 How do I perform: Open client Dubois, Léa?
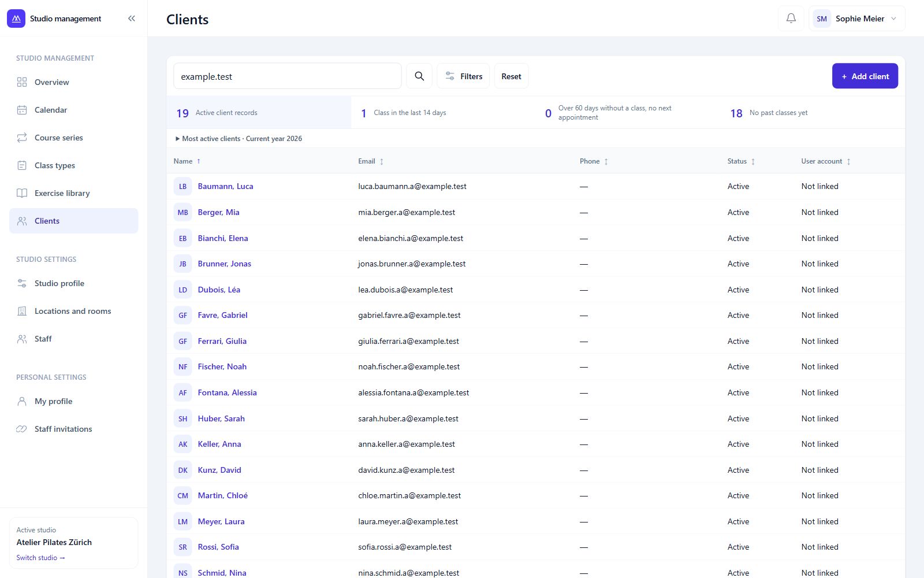point(219,290)
